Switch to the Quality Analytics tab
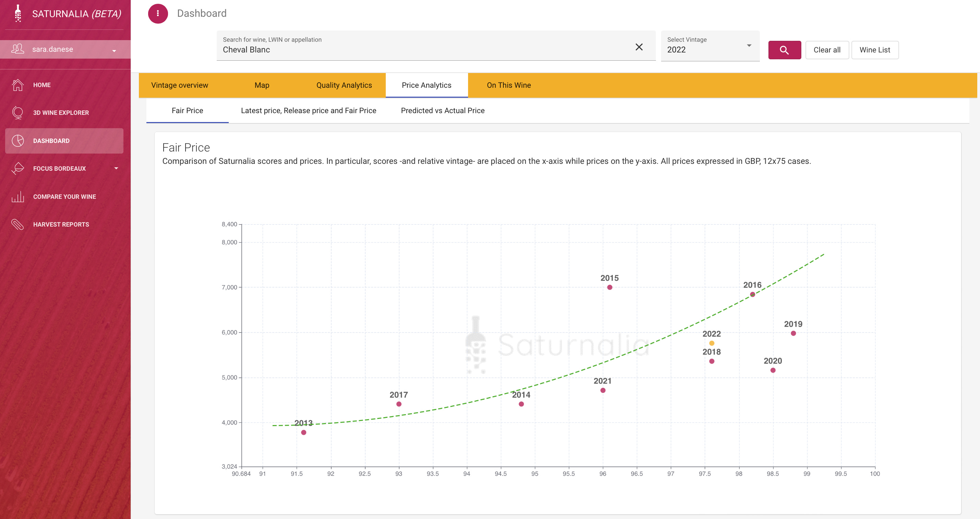980x519 pixels. (x=344, y=85)
